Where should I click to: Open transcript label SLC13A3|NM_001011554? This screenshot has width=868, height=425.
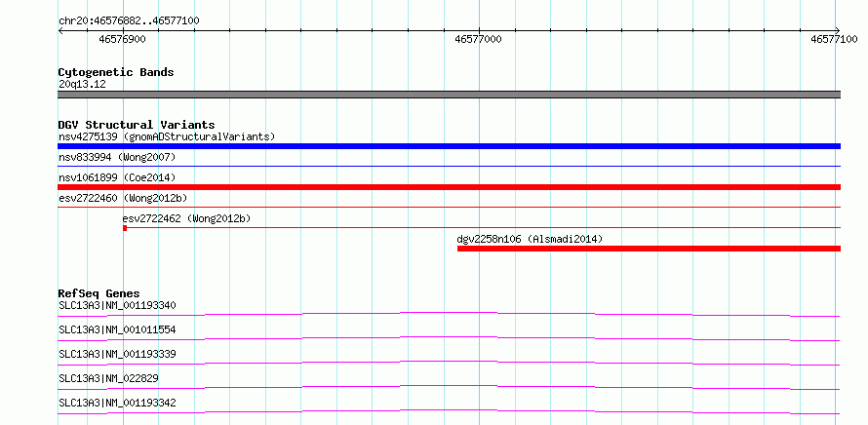(x=117, y=329)
